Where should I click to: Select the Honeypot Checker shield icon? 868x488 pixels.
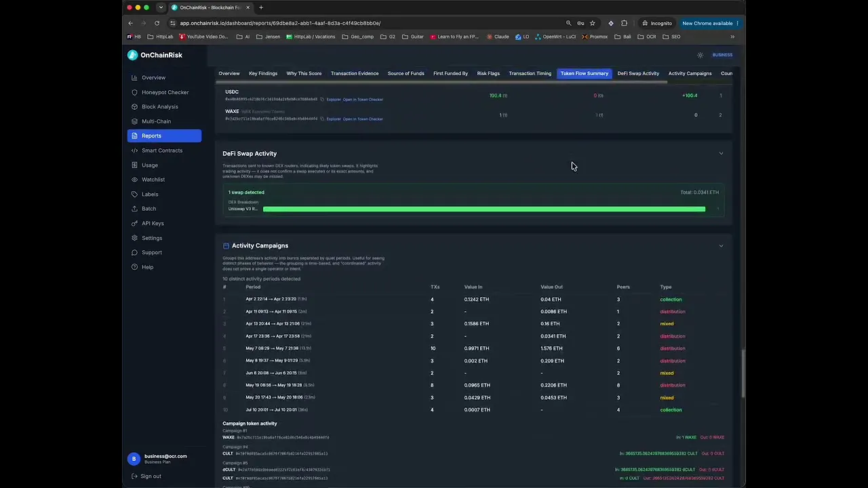coord(134,92)
